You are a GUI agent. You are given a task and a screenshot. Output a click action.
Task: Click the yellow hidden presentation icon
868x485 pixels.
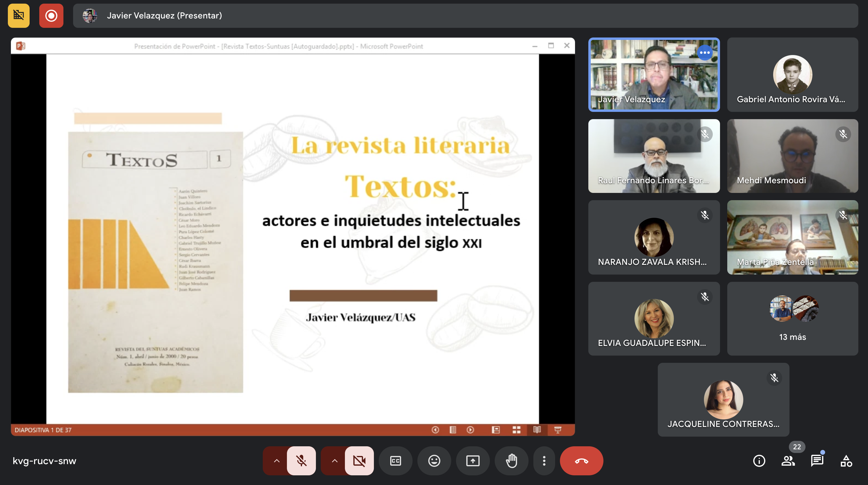(18, 15)
